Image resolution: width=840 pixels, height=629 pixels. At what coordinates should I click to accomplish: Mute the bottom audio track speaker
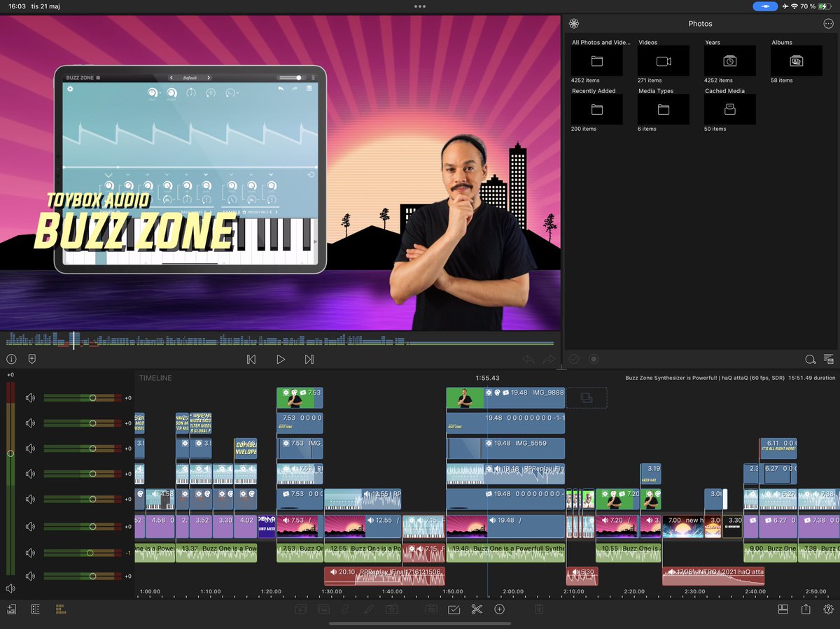(30, 577)
